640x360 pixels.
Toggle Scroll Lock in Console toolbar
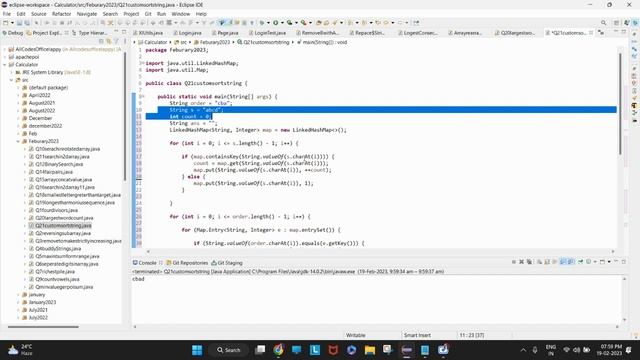click(x=547, y=262)
